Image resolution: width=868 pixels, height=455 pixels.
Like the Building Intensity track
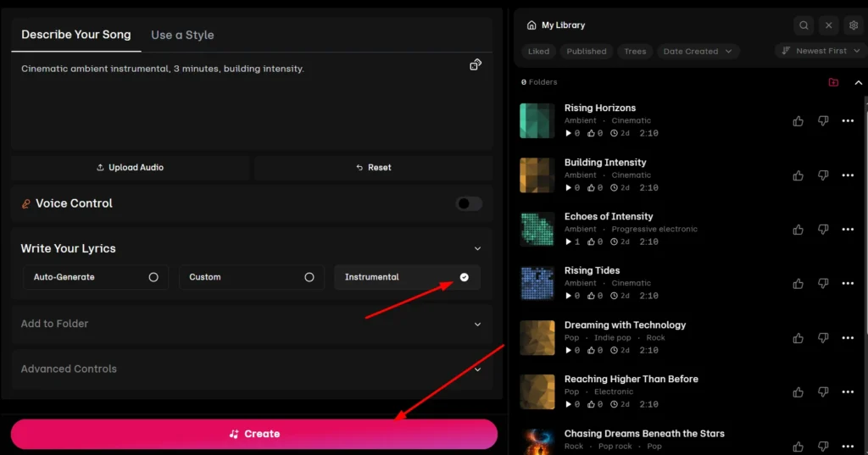coord(798,175)
